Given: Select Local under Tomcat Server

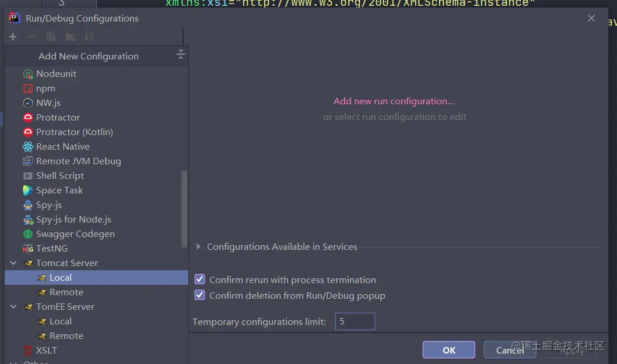Looking at the screenshot, I should pos(96,278).
